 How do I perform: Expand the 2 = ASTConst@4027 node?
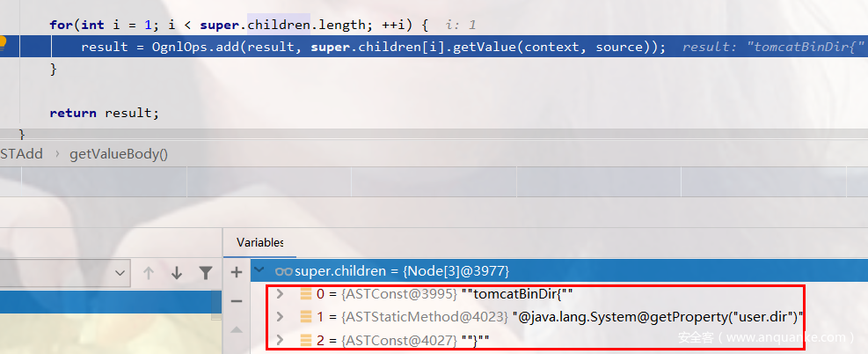[x=281, y=340]
